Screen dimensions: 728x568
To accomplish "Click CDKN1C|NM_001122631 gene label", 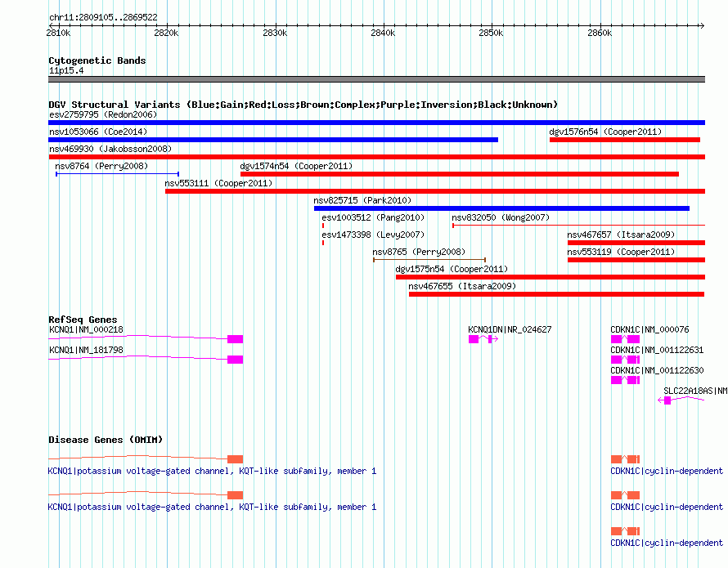I will tap(657, 350).
